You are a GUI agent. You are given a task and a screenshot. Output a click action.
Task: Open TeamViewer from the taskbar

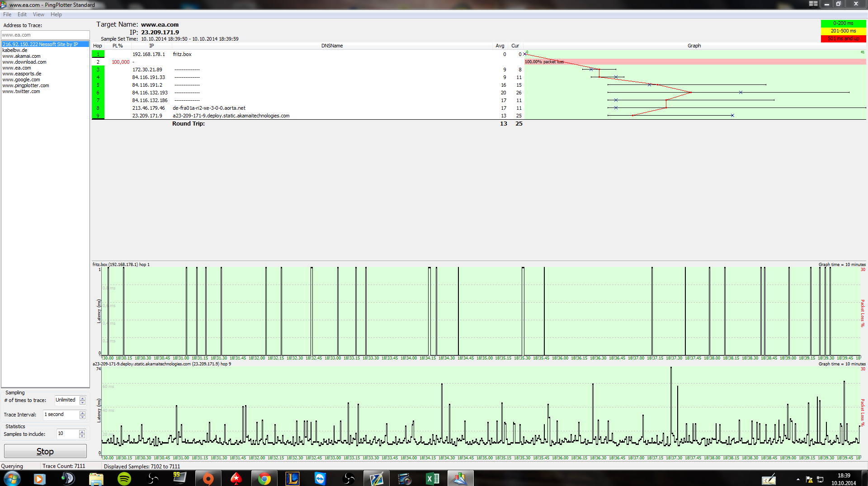tap(320, 478)
